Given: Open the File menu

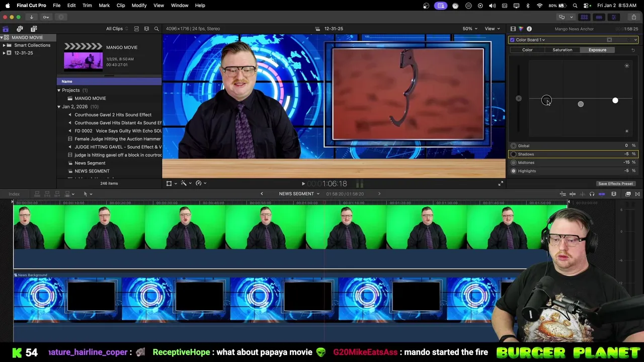Looking at the screenshot, I should (57, 5).
